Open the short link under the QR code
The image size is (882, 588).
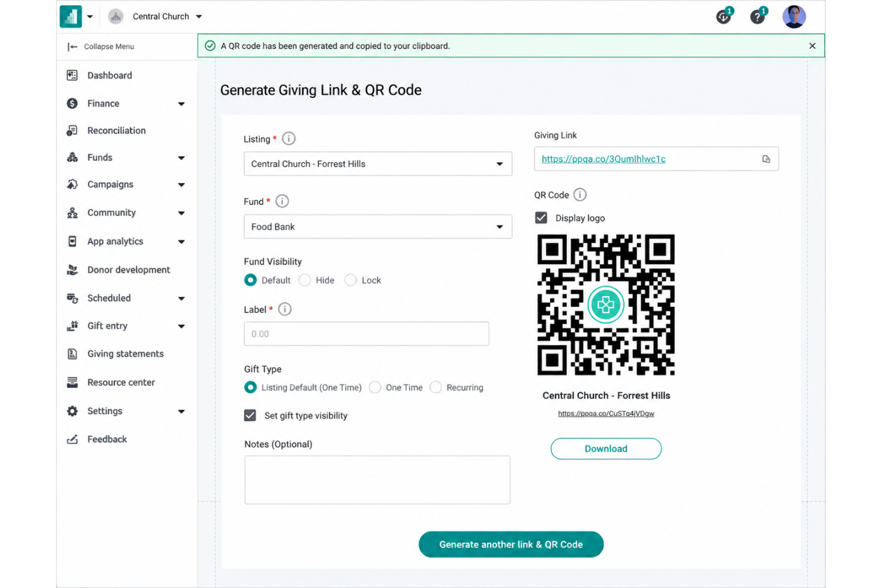coord(605,413)
